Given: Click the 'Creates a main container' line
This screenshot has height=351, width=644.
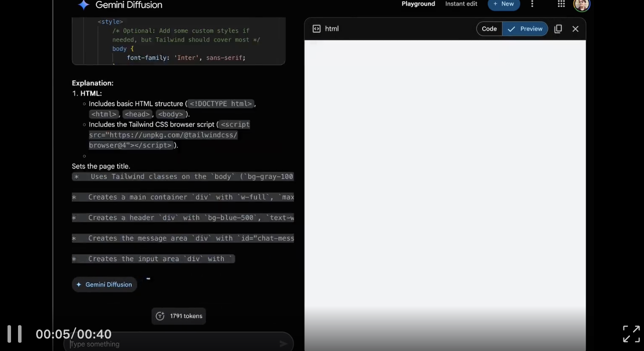Looking at the screenshot, I should coord(183,197).
